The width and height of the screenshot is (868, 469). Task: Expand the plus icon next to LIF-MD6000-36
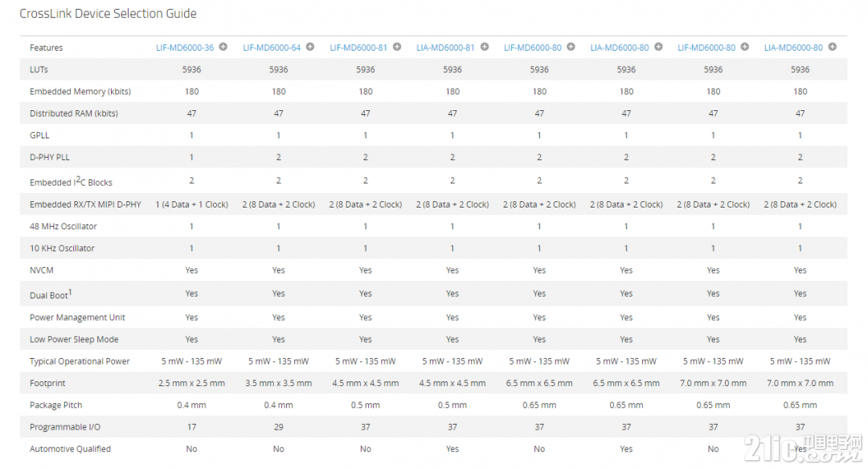[x=223, y=47]
